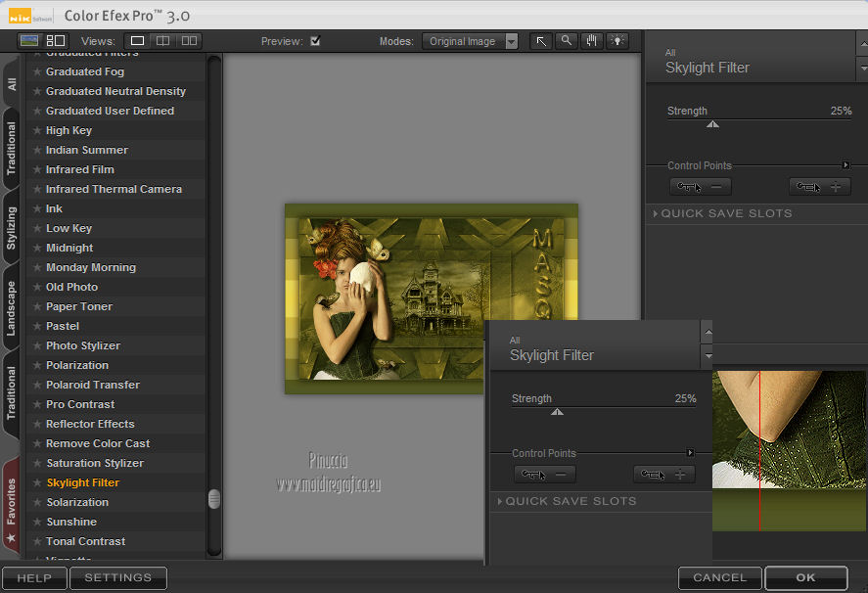Open the Stylizing filter tab
Image resolution: width=868 pixels, height=593 pixels.
click(x=12, y=228)
